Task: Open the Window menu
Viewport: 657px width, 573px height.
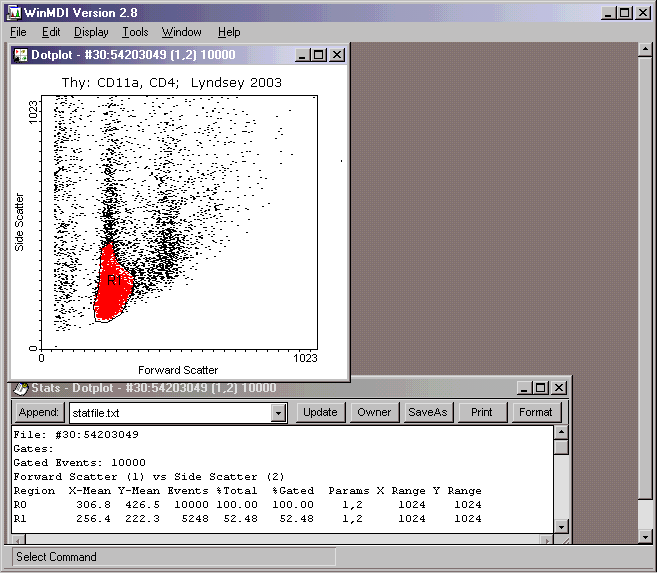Action: 181,32
